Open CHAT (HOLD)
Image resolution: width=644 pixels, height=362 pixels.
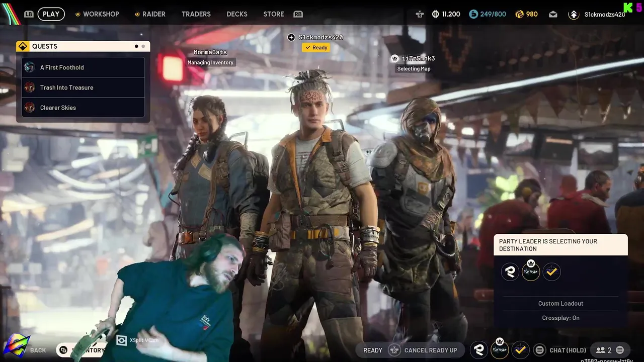coord(568,350)
